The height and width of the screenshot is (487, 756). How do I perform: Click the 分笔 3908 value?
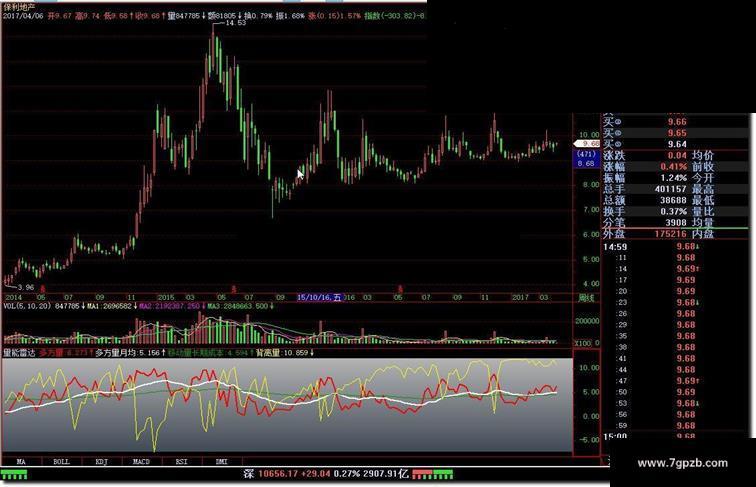tap(676, 222)
